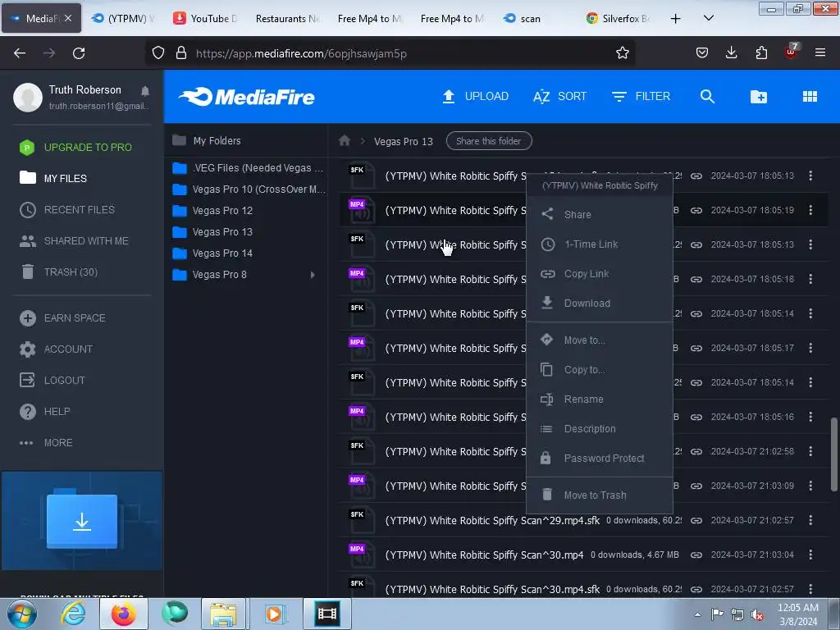Viewport: 840px width, 630px height.
Task: Select Description in the context menu
Action: [x=600, y=428]
